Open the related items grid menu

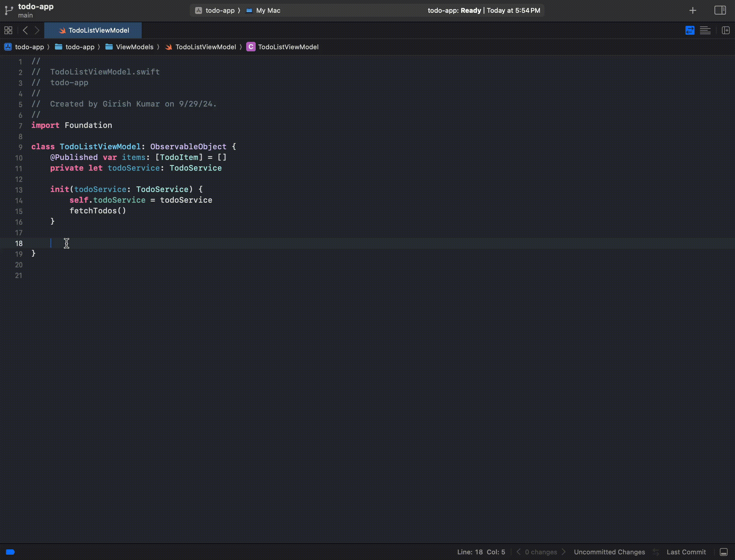tap(8, 30)
